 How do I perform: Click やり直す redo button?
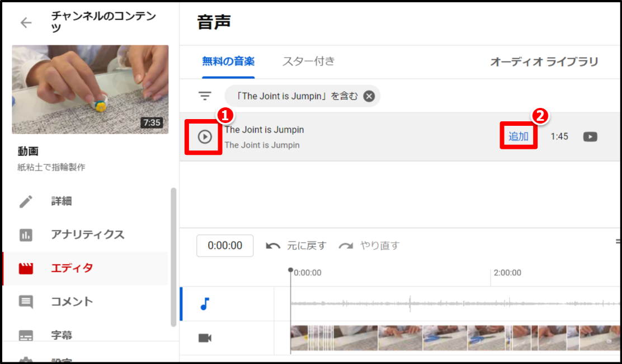(x=369, y=246)
